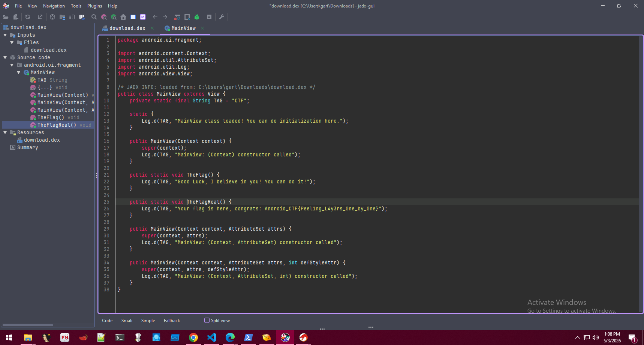Enable the Split view checkbox
This screenshot has height=345, width=644.
click(207, 320)
